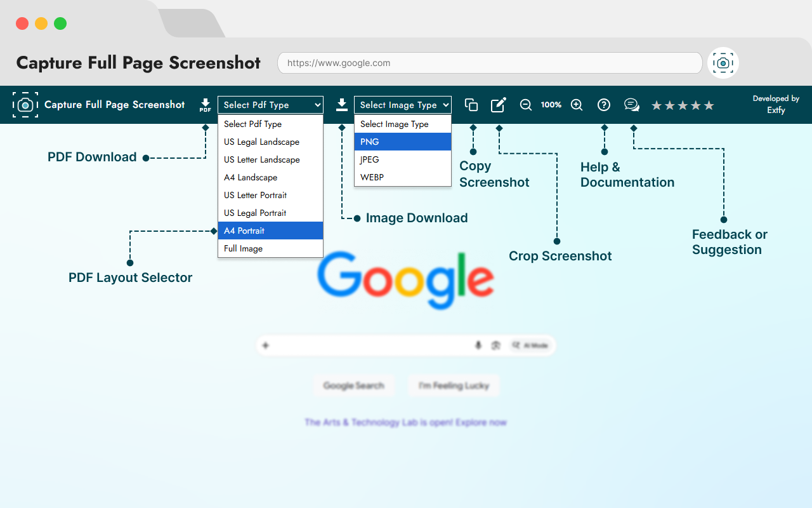Zoom in with the plus magnifier
The height and width of the screenshot is (508, 812).
(577, 105)
